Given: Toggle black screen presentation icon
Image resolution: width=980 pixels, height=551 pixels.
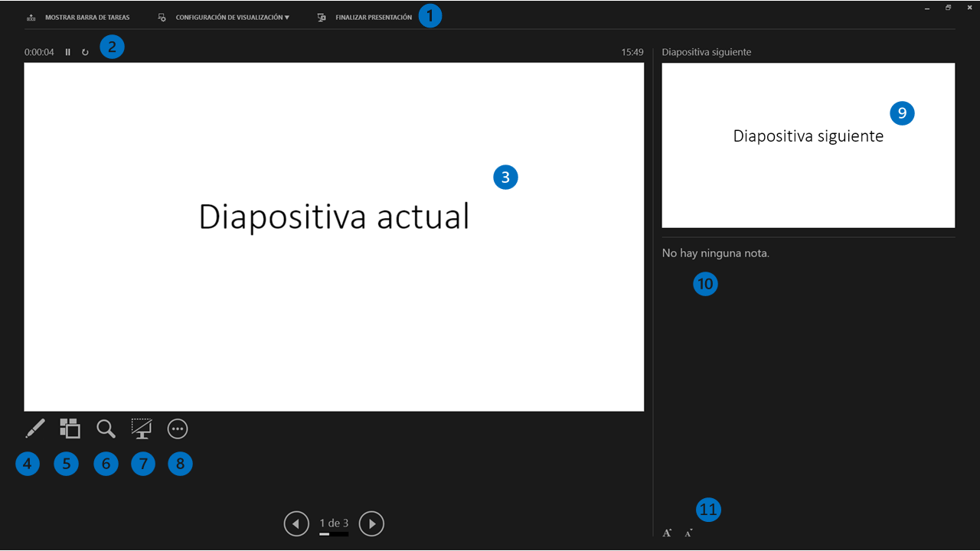Looking at the screenshot, I should [x=142, y=429].
